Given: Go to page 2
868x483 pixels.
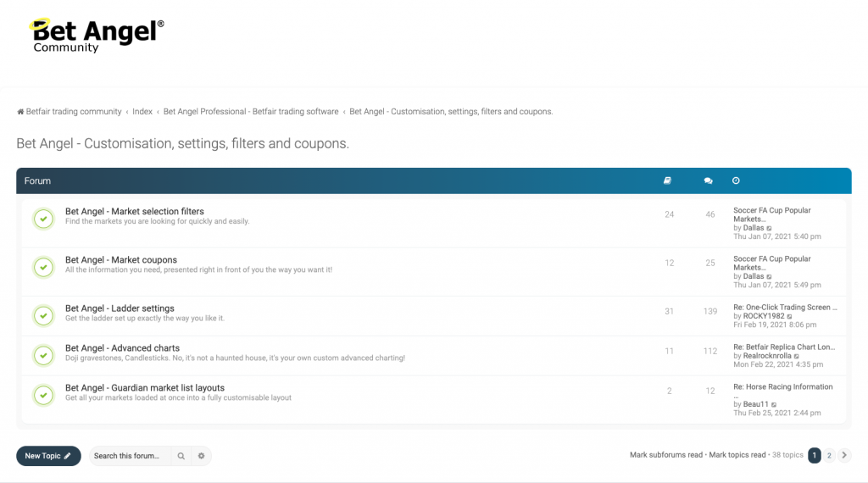Looking at the screenshot, I should point(829,455).
